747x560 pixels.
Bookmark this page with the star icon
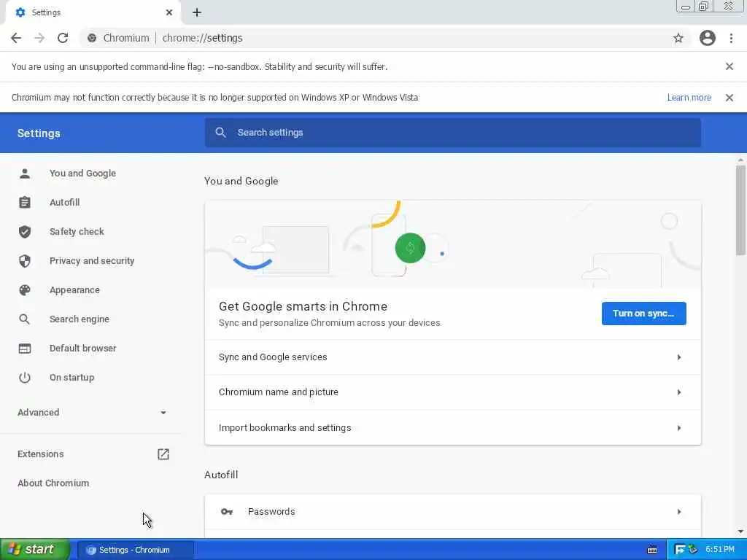coord(678,38)
